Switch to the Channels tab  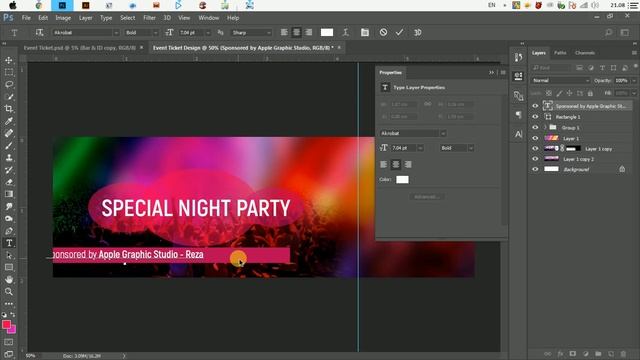click(584, 53)
